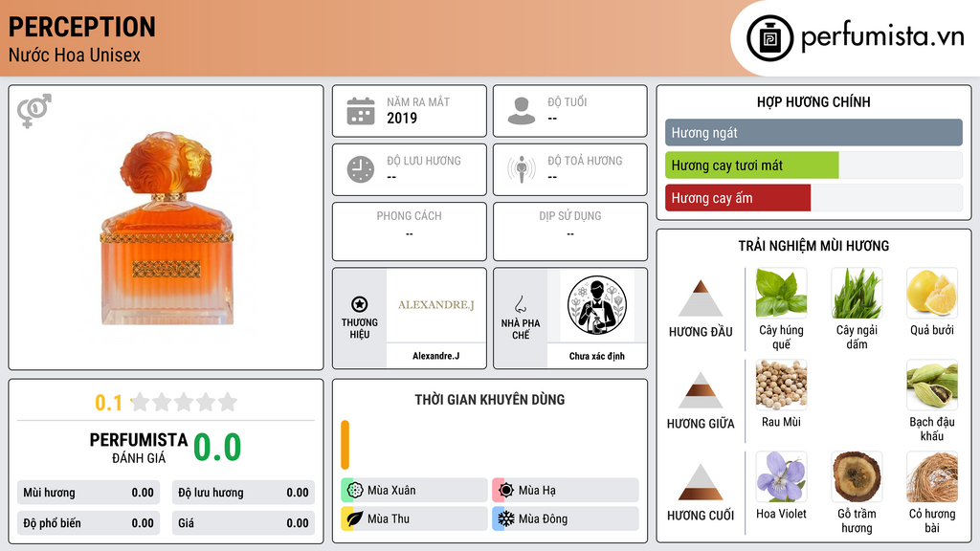This screenshot has height=551, width=980.
Task: Click the Hoa Violet note image
Action: 781,476
